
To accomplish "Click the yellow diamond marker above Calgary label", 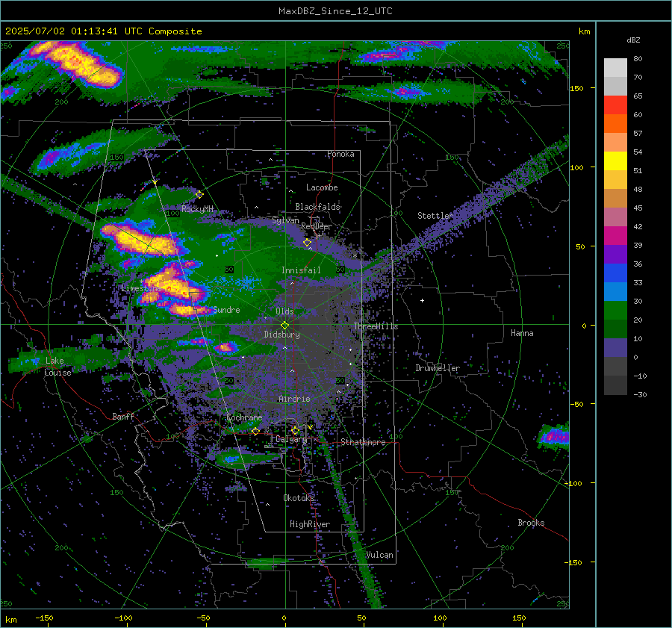I will coord(295,430).
